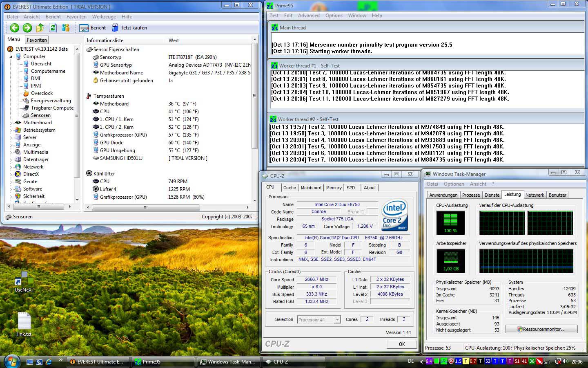Image resolution: width=588 pixels, height=368 pixels.
Task: Open the Prozesse tab in Task-Manager
Action: click(471, 195)
